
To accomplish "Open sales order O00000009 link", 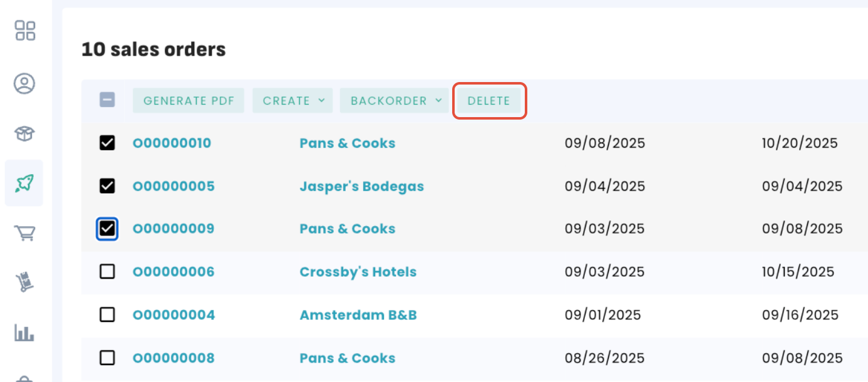I will (x=173, y=229).
